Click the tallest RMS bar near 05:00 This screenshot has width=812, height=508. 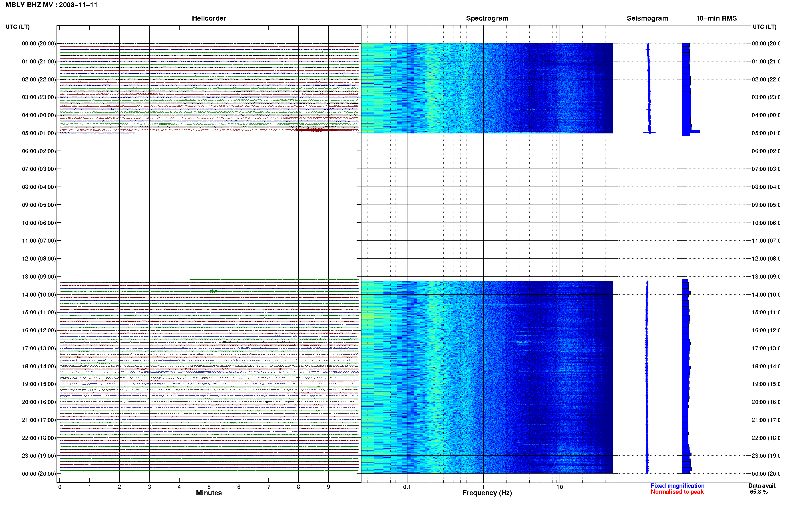click(x=691, y=131)
